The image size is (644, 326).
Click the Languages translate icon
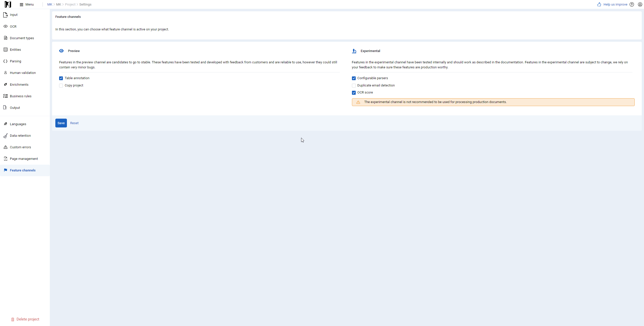coord(6,124)
